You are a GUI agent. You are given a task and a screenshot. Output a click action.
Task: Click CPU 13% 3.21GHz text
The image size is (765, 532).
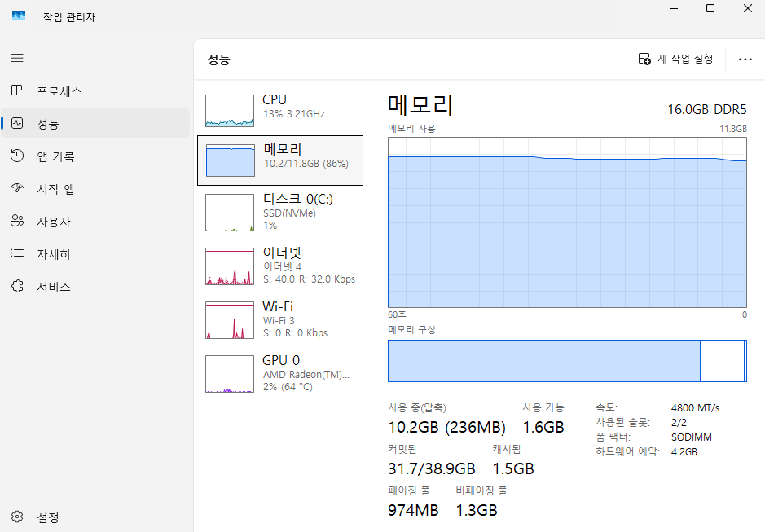tap(294, 114)
